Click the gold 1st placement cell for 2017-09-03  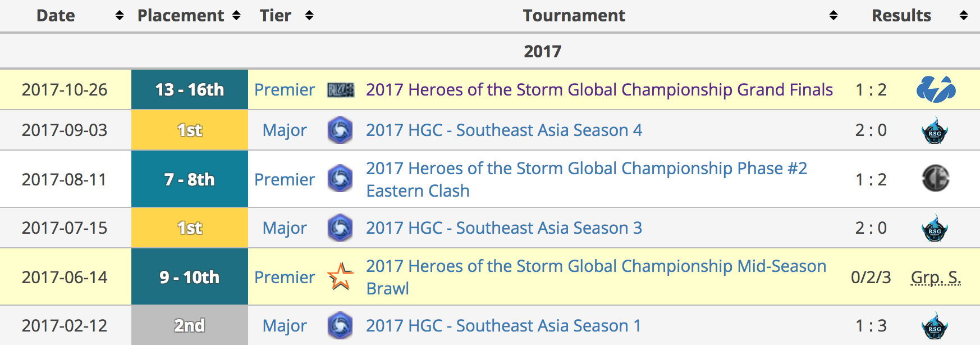point(190,130)
